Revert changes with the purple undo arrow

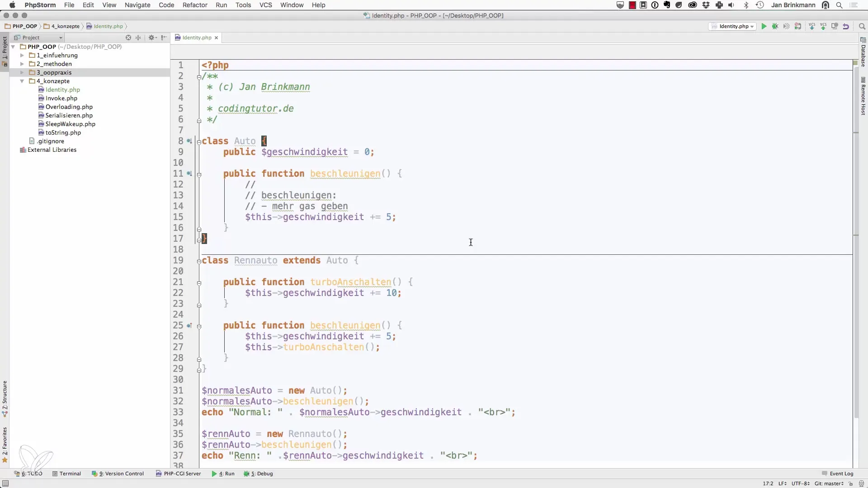[846, 26]
